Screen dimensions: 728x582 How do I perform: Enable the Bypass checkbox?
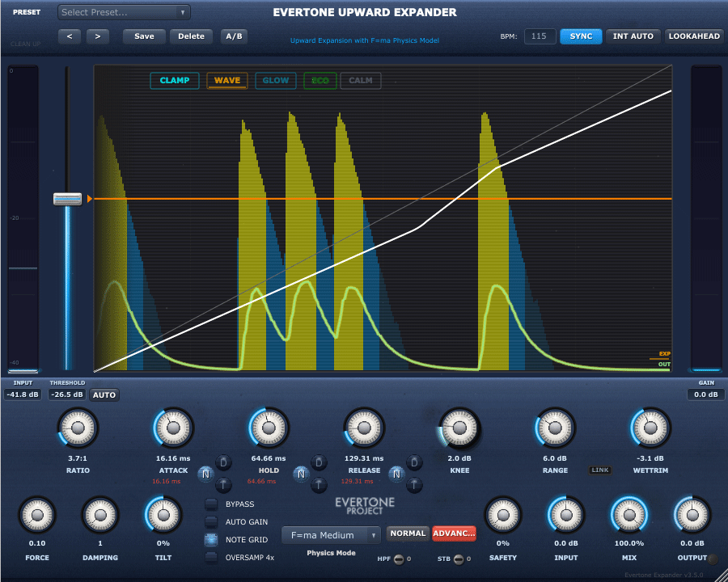click(x=211, y=504)
